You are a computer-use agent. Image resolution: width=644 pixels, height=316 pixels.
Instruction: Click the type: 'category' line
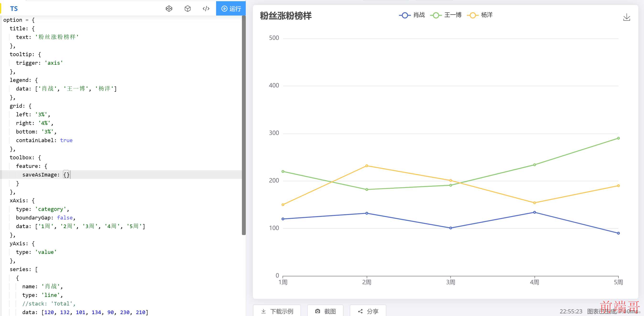(x=43, y=209)
